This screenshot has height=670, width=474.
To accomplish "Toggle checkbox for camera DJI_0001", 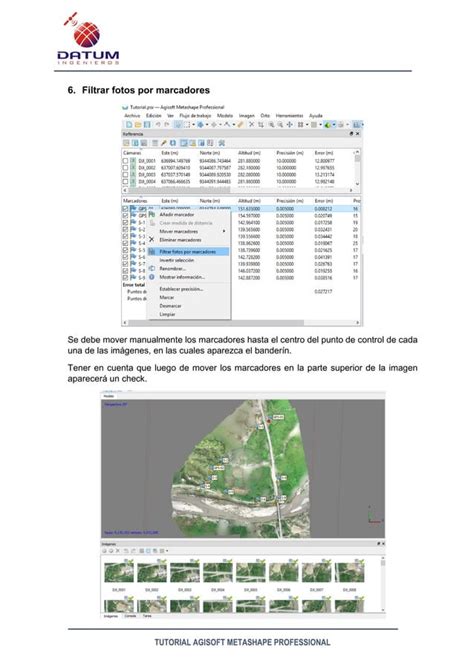I will pyautogui.click(x=125, y=161).
